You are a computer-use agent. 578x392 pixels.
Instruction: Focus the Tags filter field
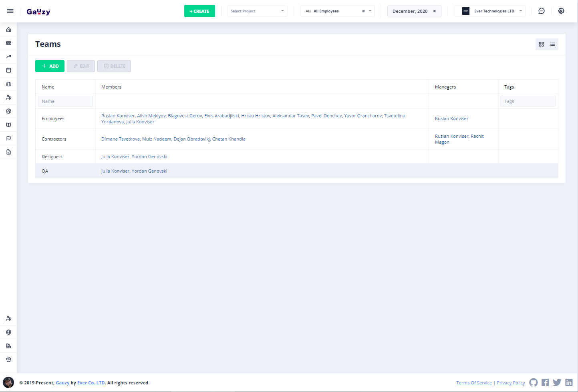[x=528, y=101]
